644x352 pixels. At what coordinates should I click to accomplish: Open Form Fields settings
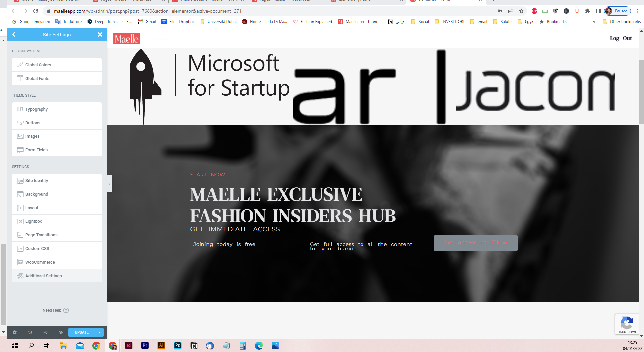57,150
